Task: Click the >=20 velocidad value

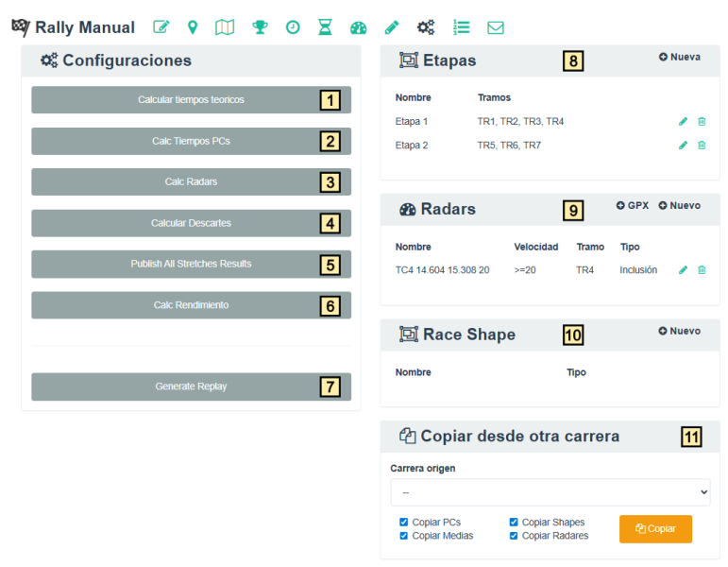Action: click(x=525, y=270)
